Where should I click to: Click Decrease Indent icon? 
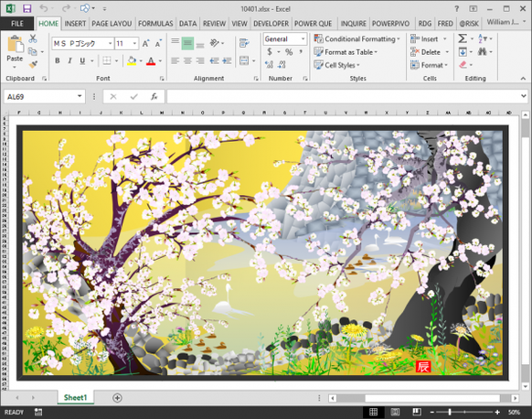(x=214, y=60)
